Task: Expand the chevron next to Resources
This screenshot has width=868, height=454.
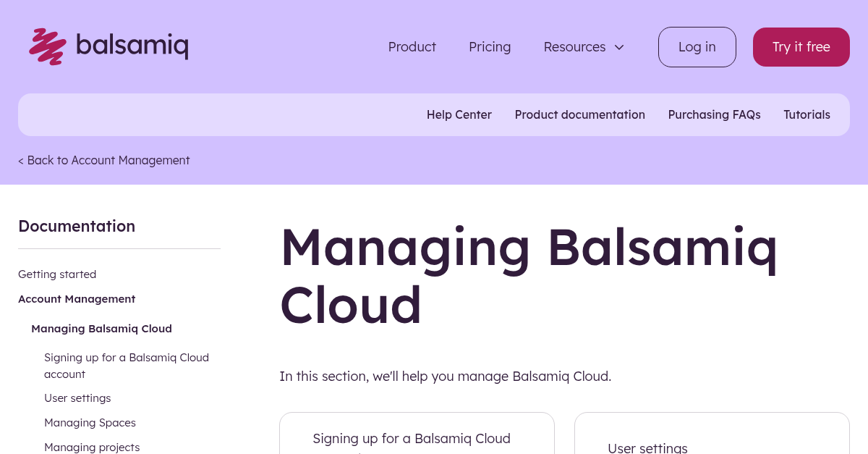Action: pyautogui.click(x=619, y=47)
